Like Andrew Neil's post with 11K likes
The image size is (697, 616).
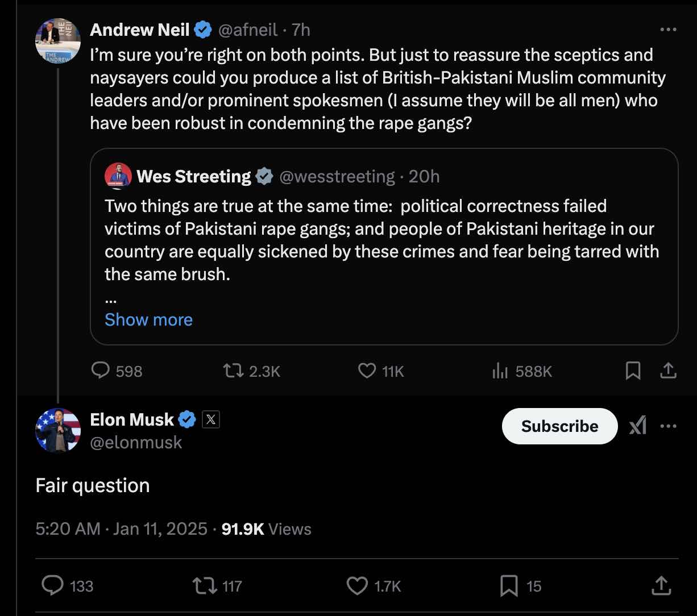tap(381, 371)
